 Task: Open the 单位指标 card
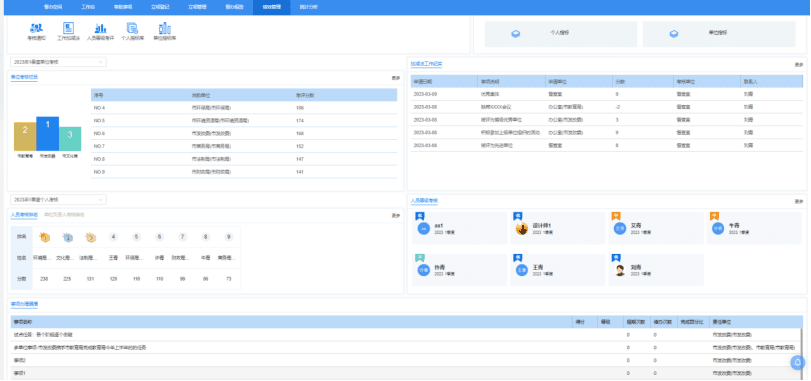pyautogui.click(x=719, y=34)
